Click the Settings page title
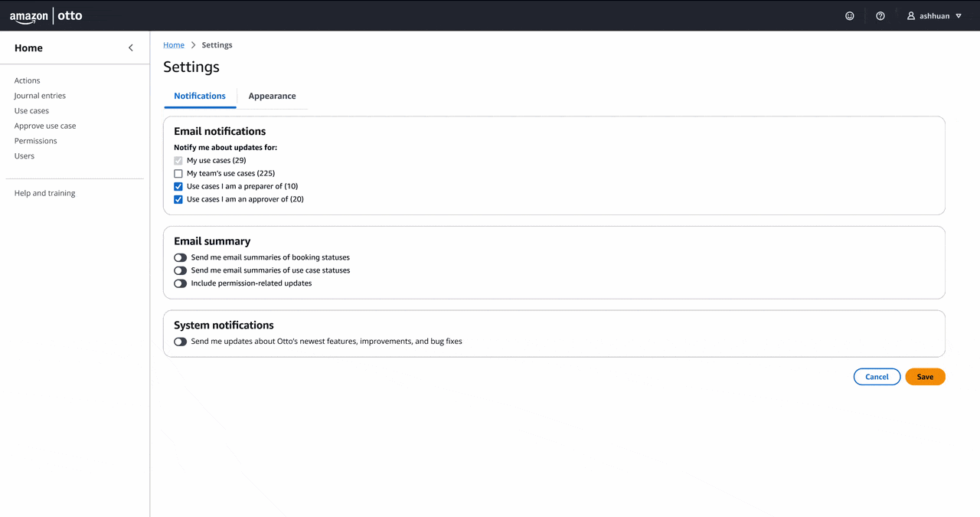Image resolution: width=980 pixels, height=517 pixels. click(x=191, y=67)
